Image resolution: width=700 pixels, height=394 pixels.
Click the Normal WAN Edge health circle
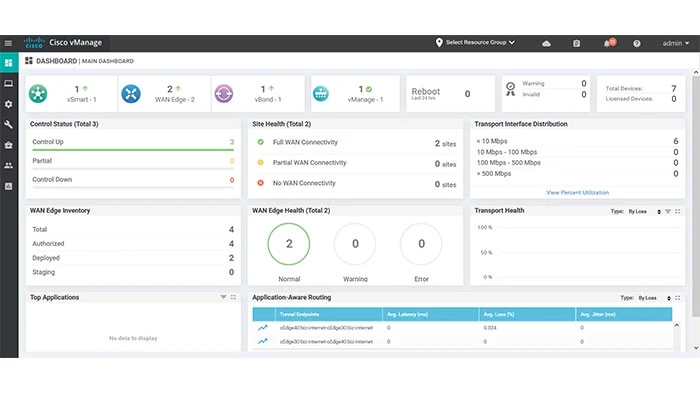(289, 244)
